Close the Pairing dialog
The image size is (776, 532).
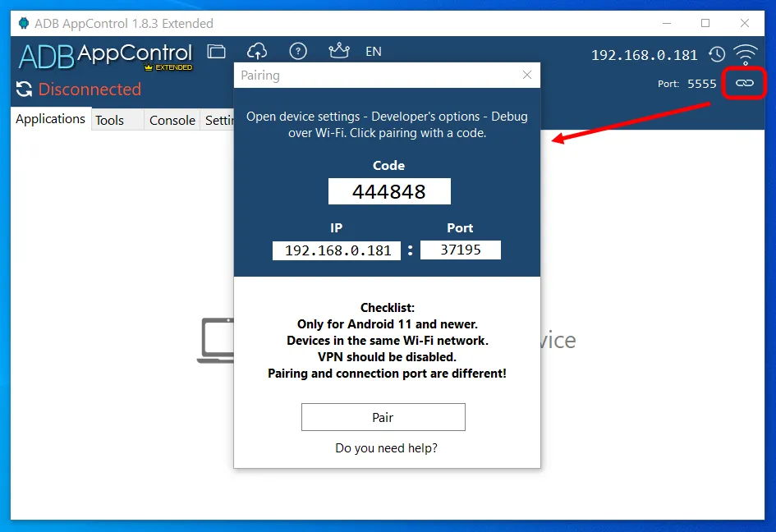[x=526, y=75]
